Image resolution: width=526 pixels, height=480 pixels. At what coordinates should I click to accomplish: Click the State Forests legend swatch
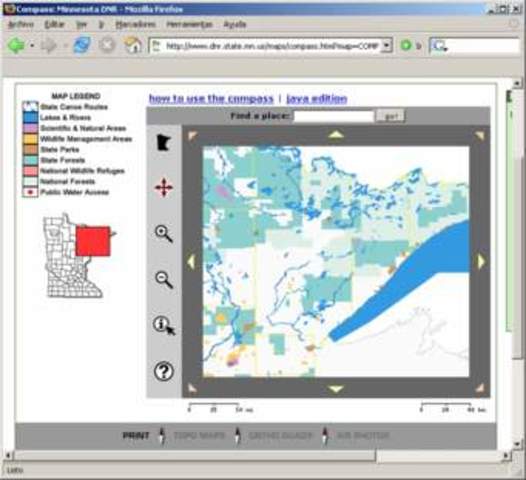30,160
